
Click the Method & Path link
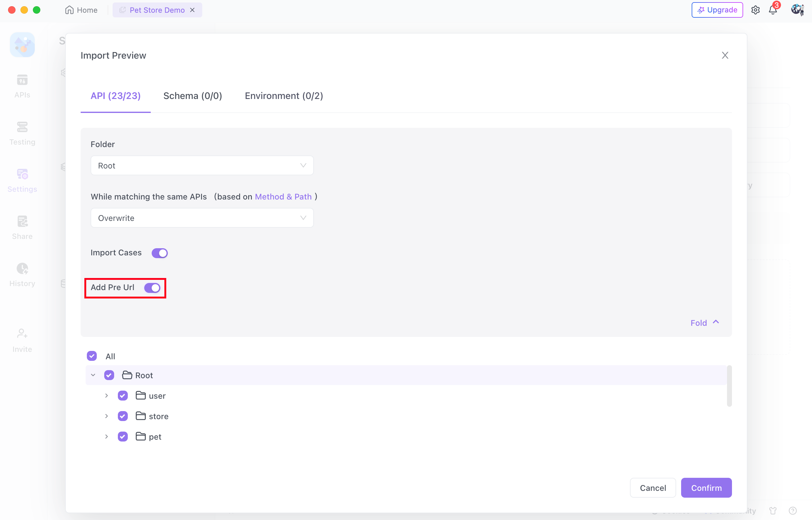(283, 196)
